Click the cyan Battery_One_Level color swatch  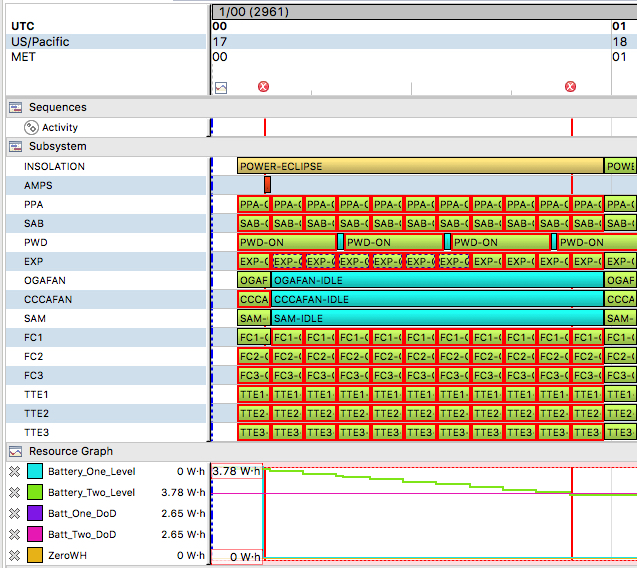tap(36, 471)
